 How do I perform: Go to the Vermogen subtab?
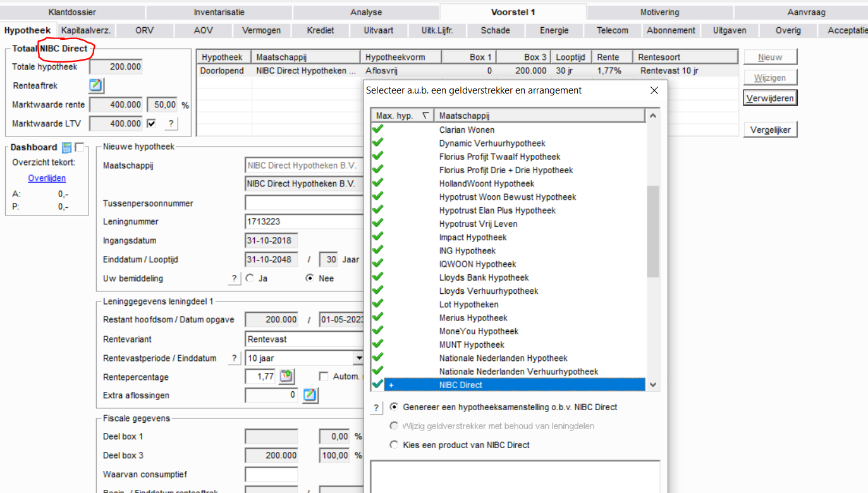(262, 30)
